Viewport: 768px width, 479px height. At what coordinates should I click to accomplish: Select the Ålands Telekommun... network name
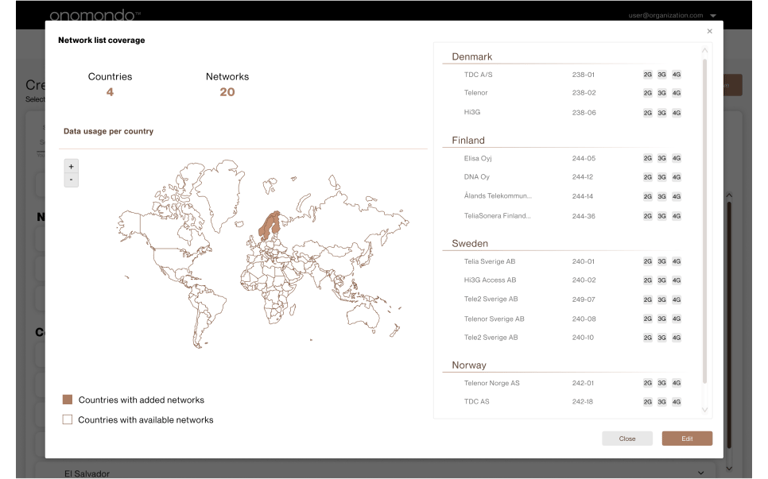(498, 196)
